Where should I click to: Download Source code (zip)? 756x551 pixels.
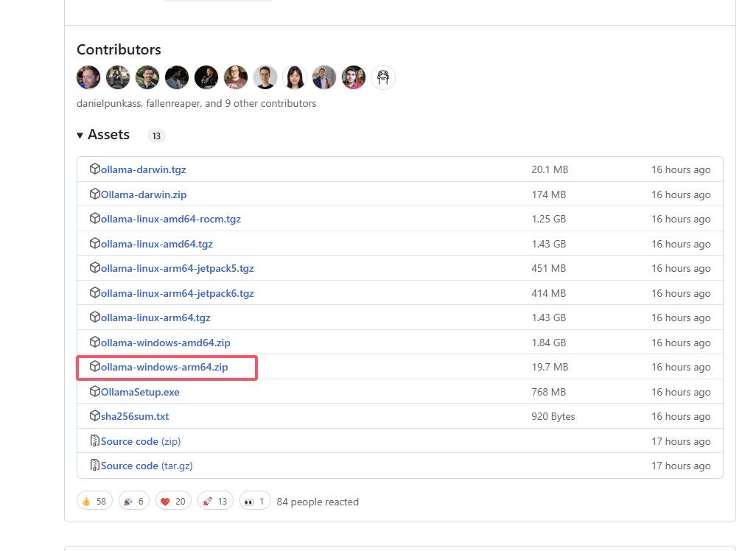click(140, 441)
